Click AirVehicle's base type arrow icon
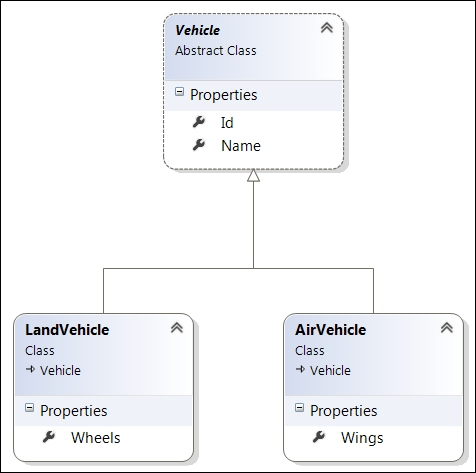The image size is (476, 473). [x=300, y=369]
